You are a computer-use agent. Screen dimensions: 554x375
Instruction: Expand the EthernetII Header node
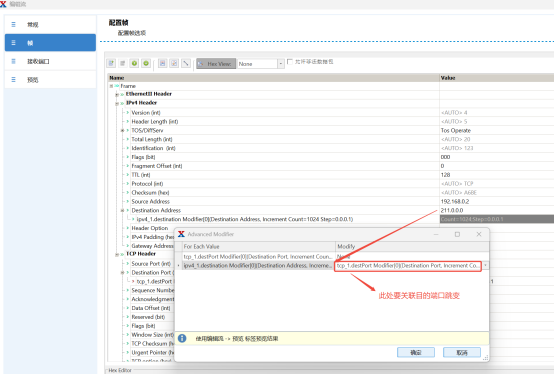(117, 94)
